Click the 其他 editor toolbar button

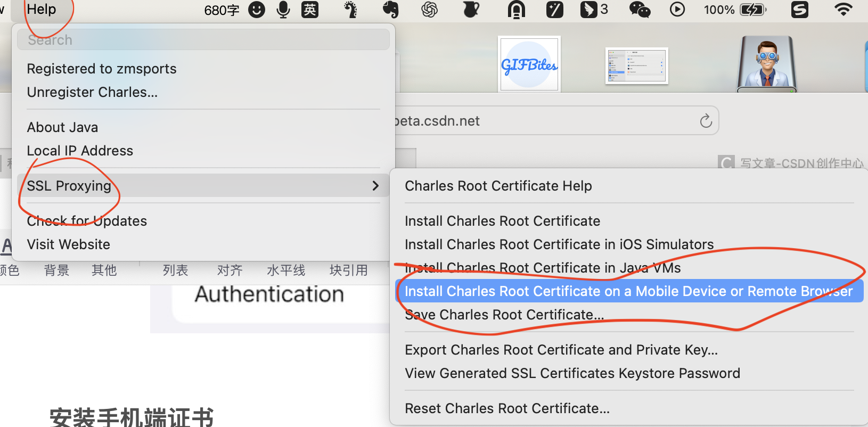tap(104, 270)
